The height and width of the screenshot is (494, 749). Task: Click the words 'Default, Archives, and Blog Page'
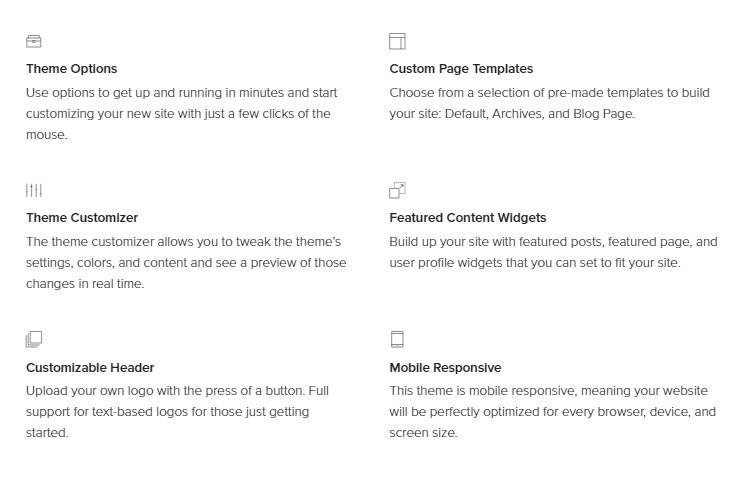coord(539,114)
